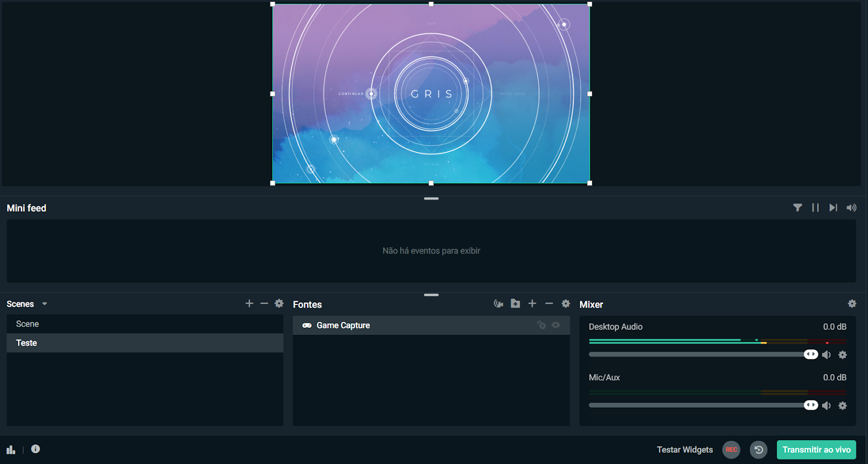Click the Mini feed title
The width and height of the screenshot is (868, 464).
[27, 208]
